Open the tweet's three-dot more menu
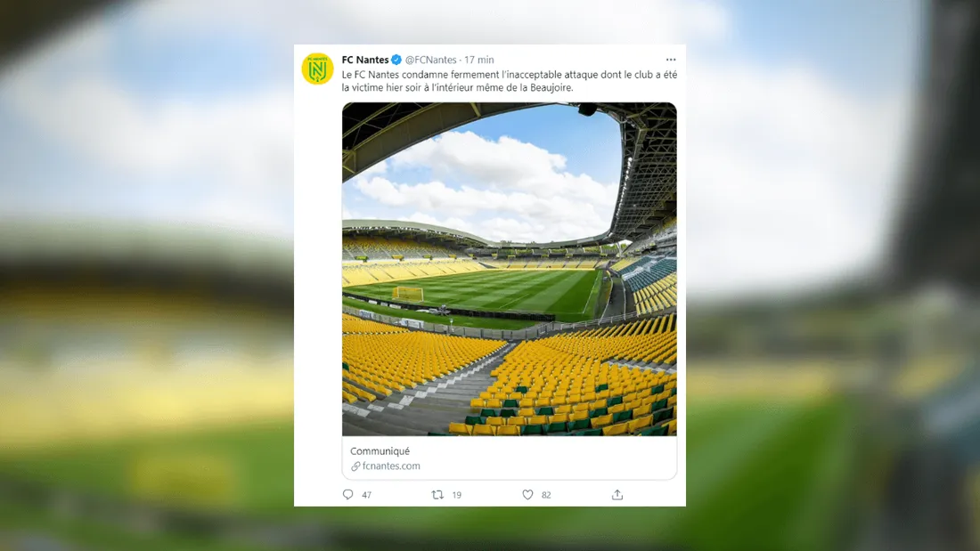The height and width of the screenshot is (551, 980). click(670, 60)
